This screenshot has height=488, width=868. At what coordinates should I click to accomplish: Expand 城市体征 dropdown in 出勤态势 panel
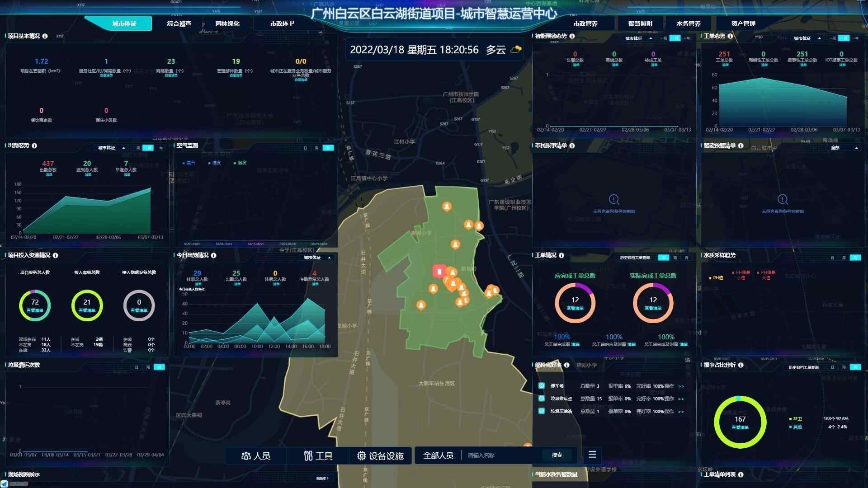click(x=111, y=148)
